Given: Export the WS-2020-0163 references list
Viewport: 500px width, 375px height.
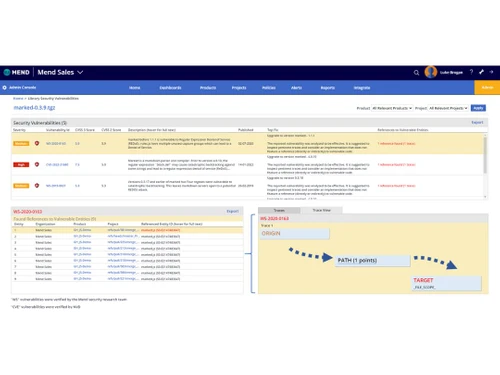Looking at the screenshot, I should tap(233, 211).
